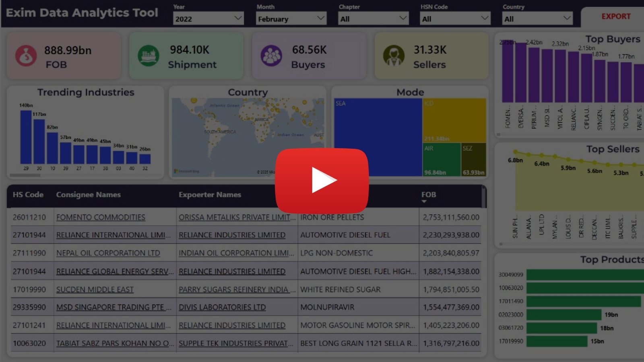
Task: Open INDIAN OIL CORPORATION LIMI exporter link
Action: pos(236,253)
